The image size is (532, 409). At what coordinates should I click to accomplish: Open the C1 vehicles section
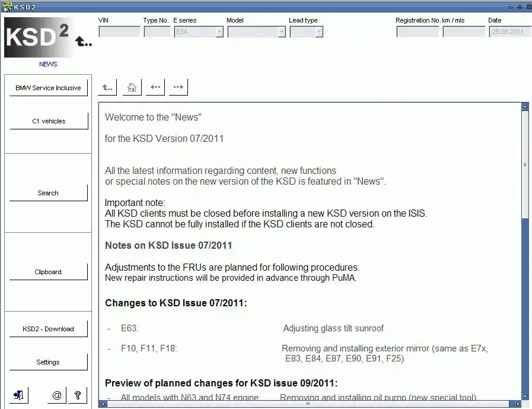[49, 121]
